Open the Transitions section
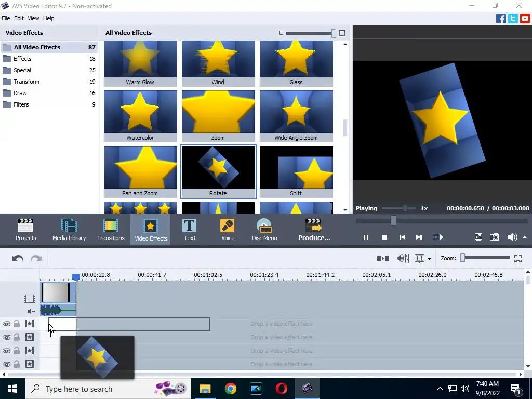 click(111, 230)
